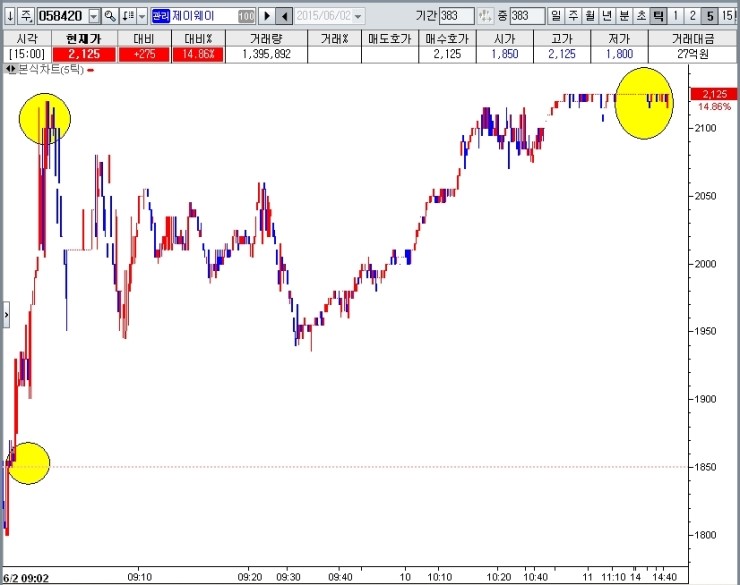740x585 pixels.
Task: Click the gray 100 badge
Action: pos(246,17)
